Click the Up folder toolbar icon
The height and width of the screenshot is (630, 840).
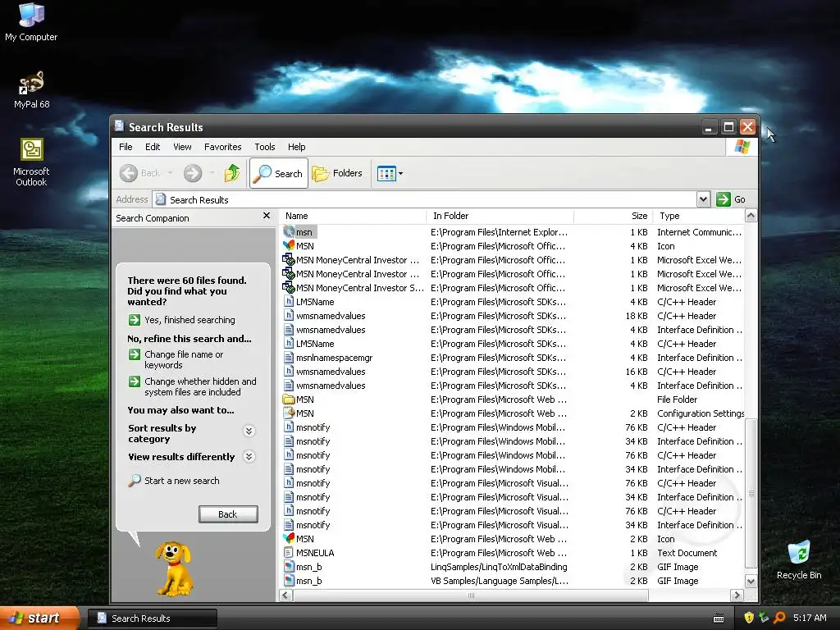[x=232, y=173]
